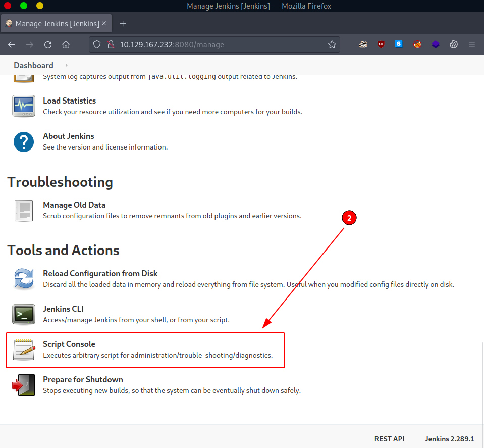The height and width of the screenshot is (448, 484).
Task: Click the About Jenkins question mark icon
Action: tap(24, 141)
